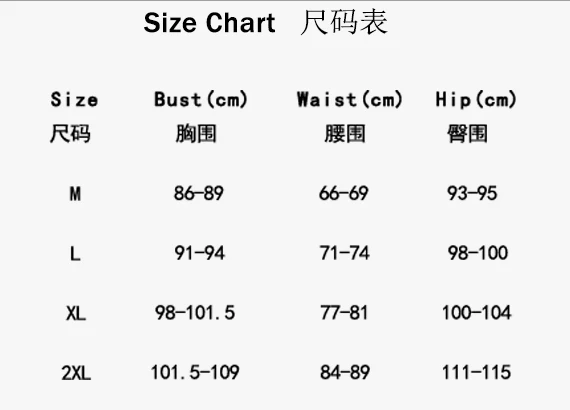Click the bust value 101.5-109
The height and width of the screenshot is (410, 570).
pos(195,372)
